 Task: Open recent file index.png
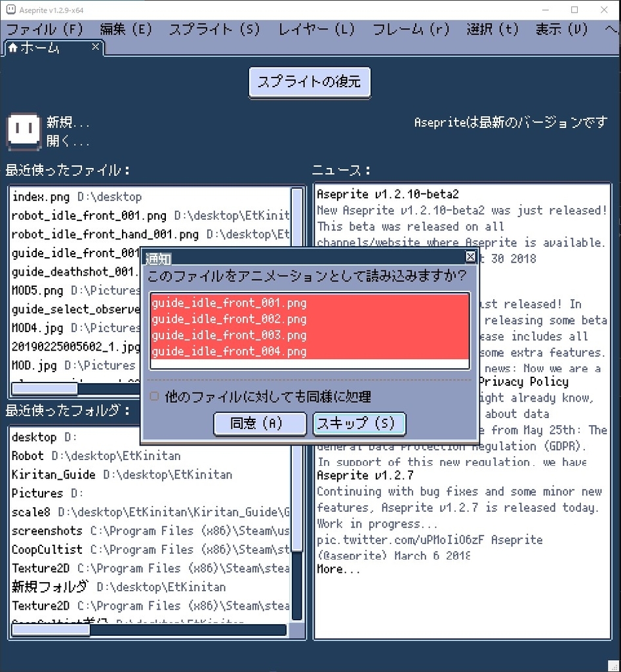150,197
